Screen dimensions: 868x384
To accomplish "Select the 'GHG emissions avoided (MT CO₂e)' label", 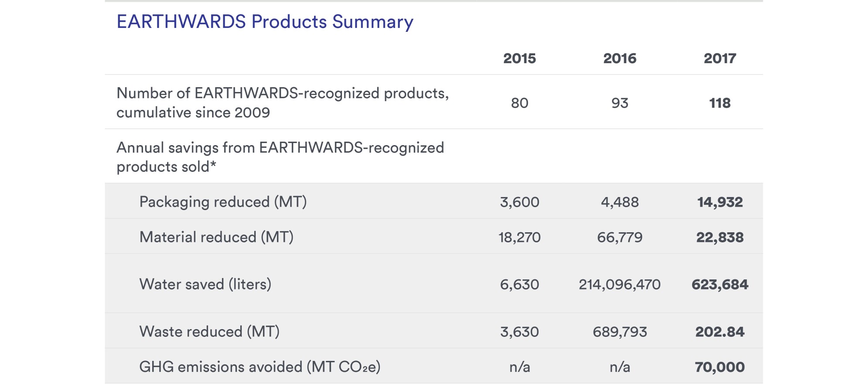I will [260, 367].
